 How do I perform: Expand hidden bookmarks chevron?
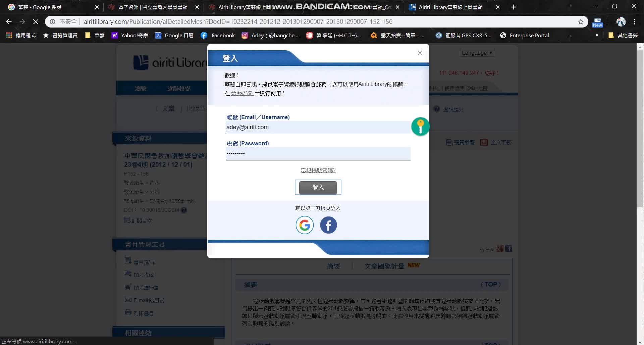pyautogui.click(x=597, y=35)
